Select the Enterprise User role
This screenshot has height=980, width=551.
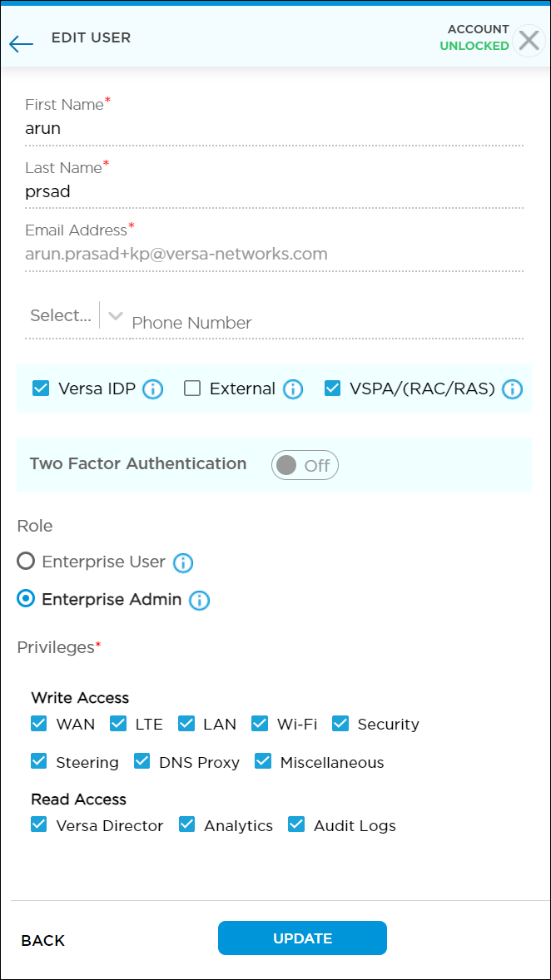tap(27, 562)
